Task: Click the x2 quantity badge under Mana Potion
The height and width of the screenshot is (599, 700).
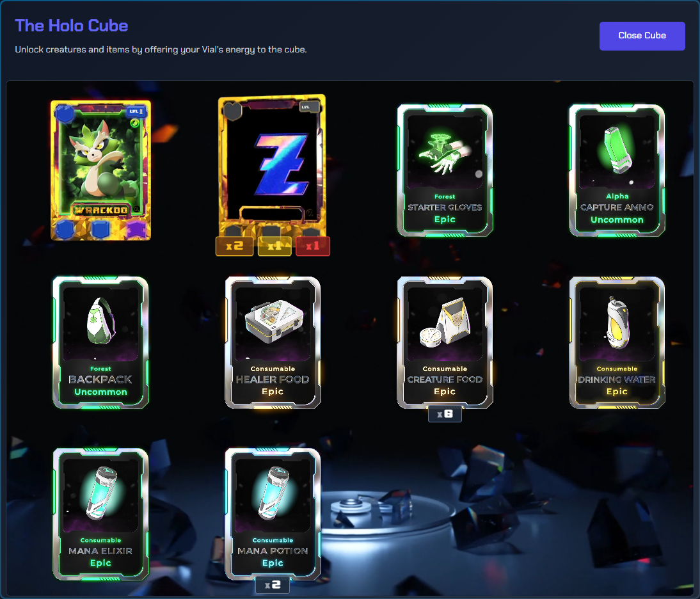Action: coord(273,585)
